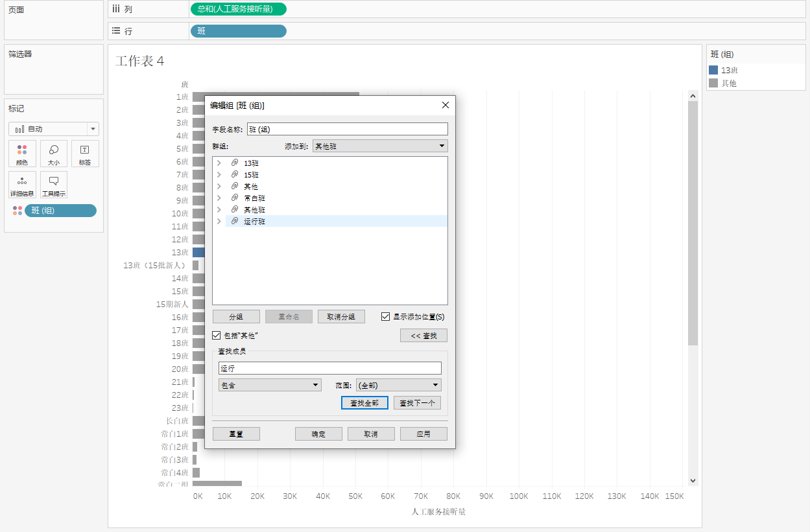This screenshot has height=532, width=810.
Task: Click the << 查找 button
Action: coord(423,336)
